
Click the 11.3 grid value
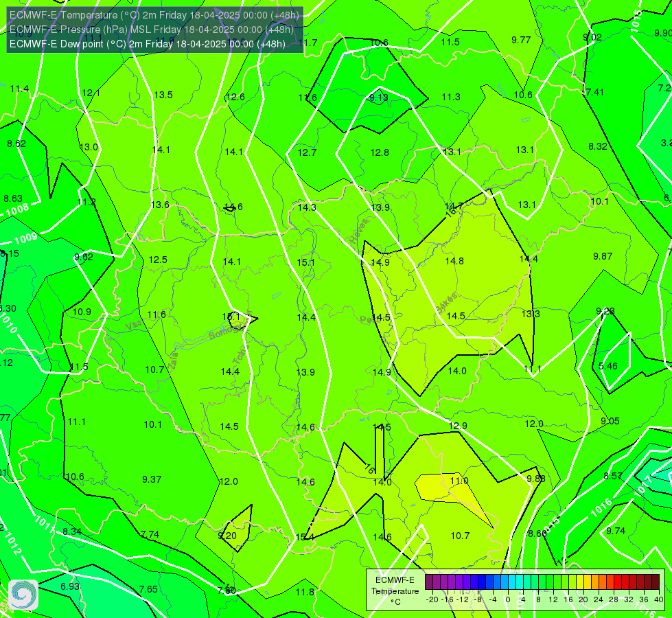[x=451, y=98]
